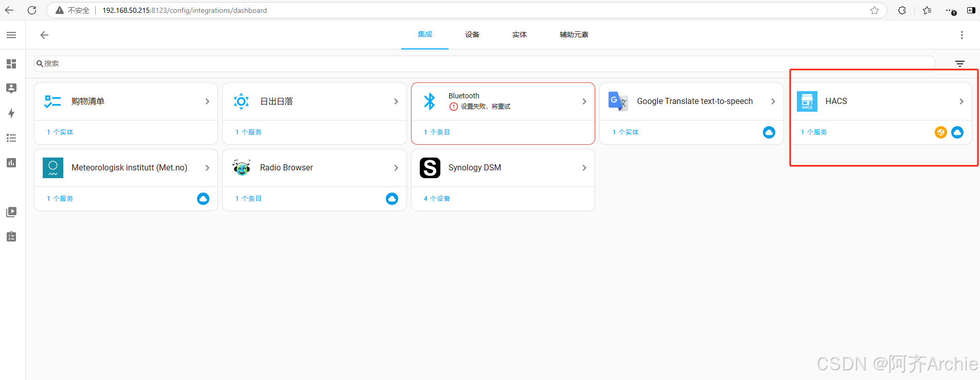Click the HACS store logo
The width and height of the screenshot is (980, 380).
click(807, 101)
